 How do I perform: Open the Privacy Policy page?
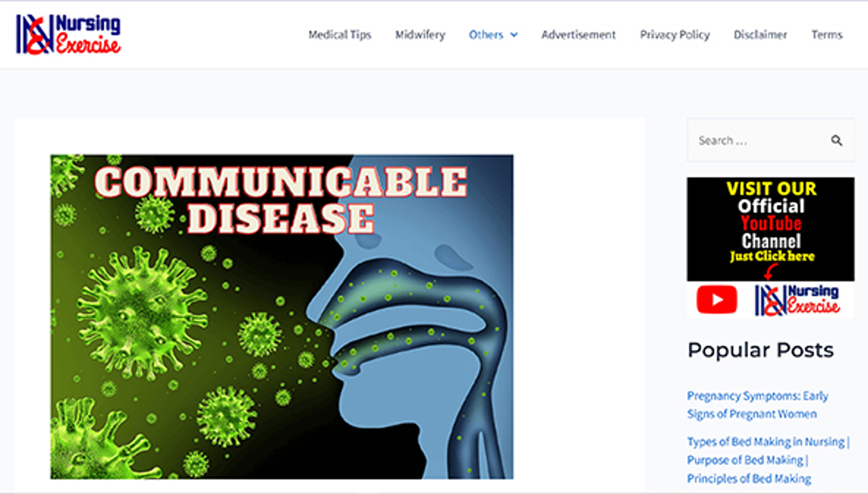pyautogui.click(x=675, y=35)
